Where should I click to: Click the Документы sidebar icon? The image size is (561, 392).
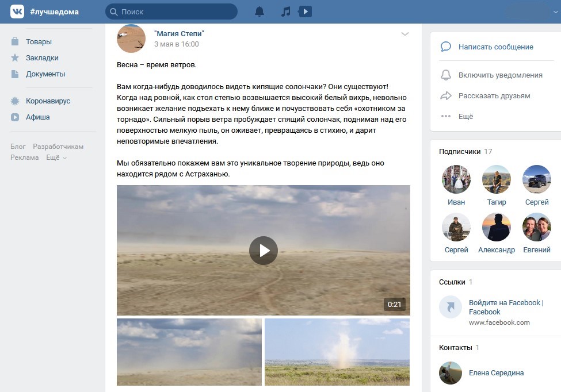(x=15, y=74)
